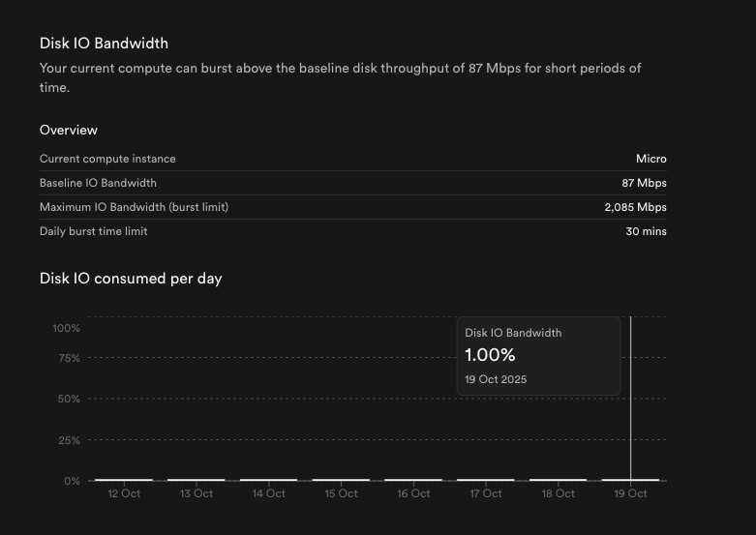756x535 pixels.
Task: Select the Baseline IO Bandwidth row label
Action: (x=98, y=183)
